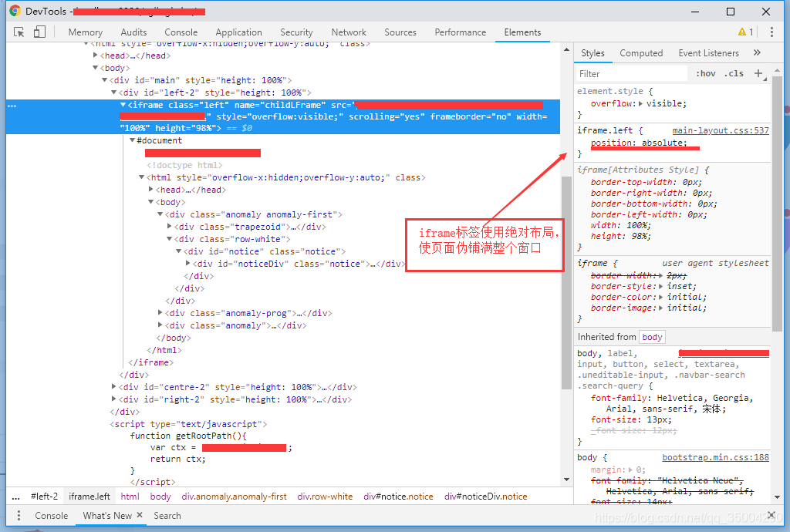Click the Inherited from body link
This screenshot has height=532, width=790.
652,337
